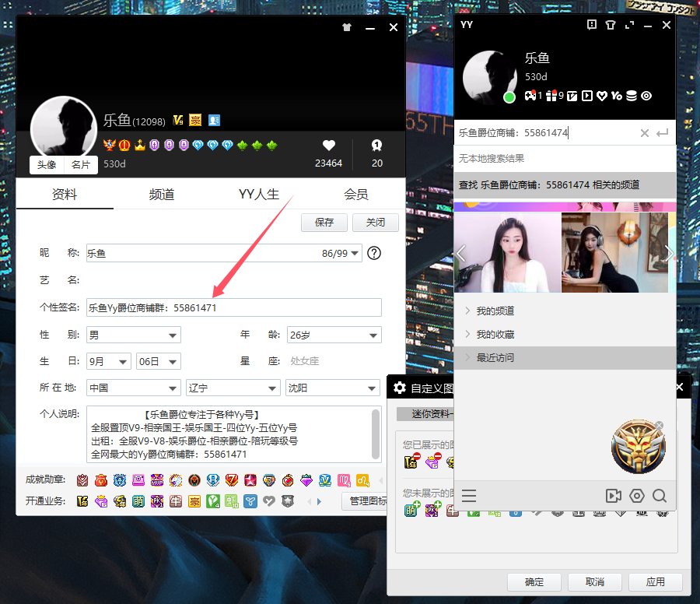Click the help question mark beside nickname

(x=374, y=253)
